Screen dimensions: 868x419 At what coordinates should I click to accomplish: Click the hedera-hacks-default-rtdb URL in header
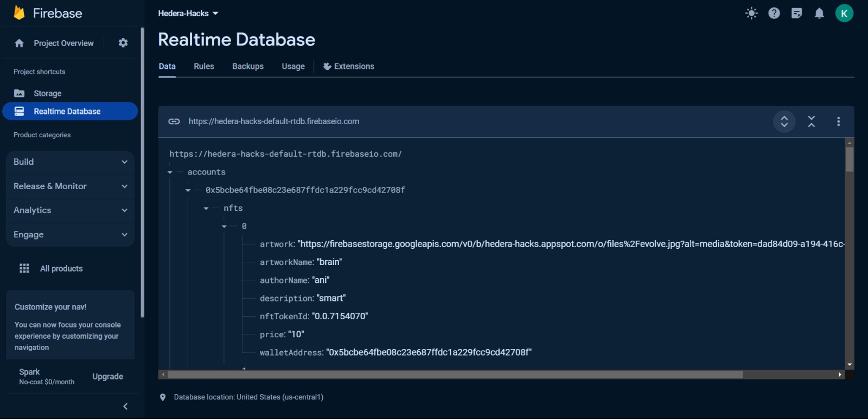(x=274, y=121)
